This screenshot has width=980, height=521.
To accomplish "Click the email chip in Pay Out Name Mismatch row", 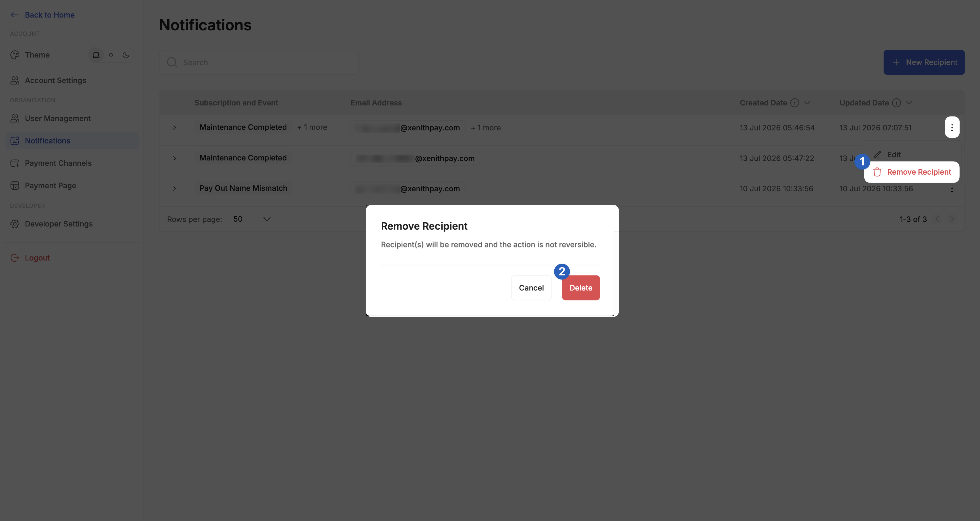I will [x=407, y=189].
